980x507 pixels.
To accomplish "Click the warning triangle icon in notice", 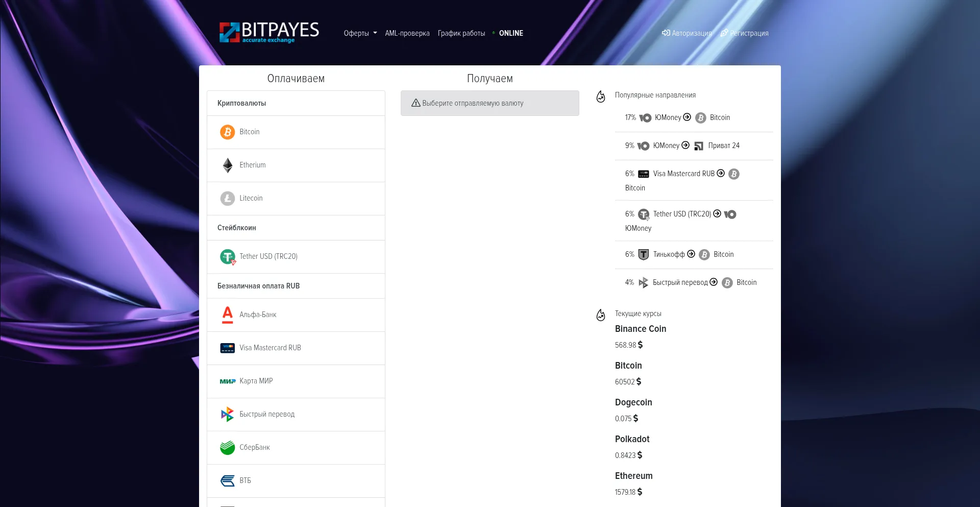I will pyautogui.click(x=416, y=103).
